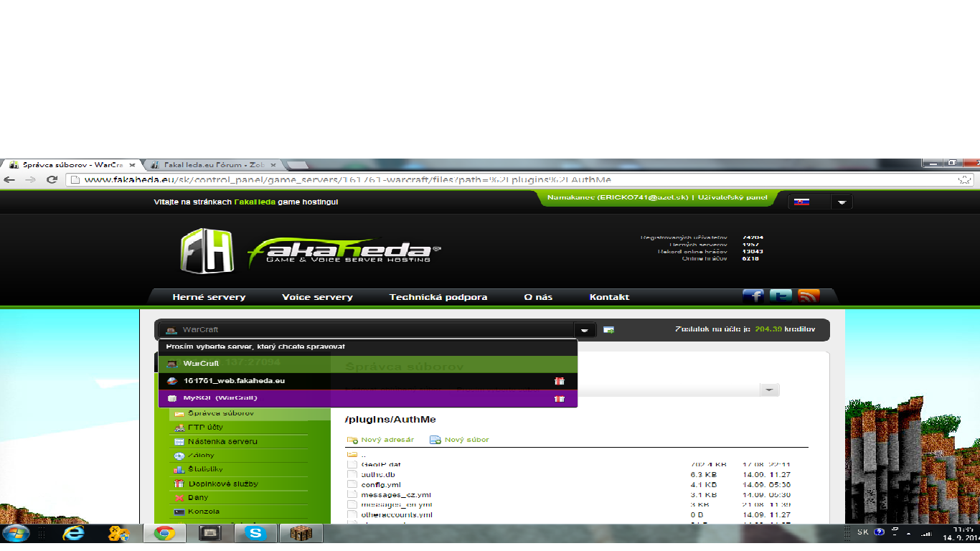
Task: Open the Voice servery menu
Action: tap(317, 297)
